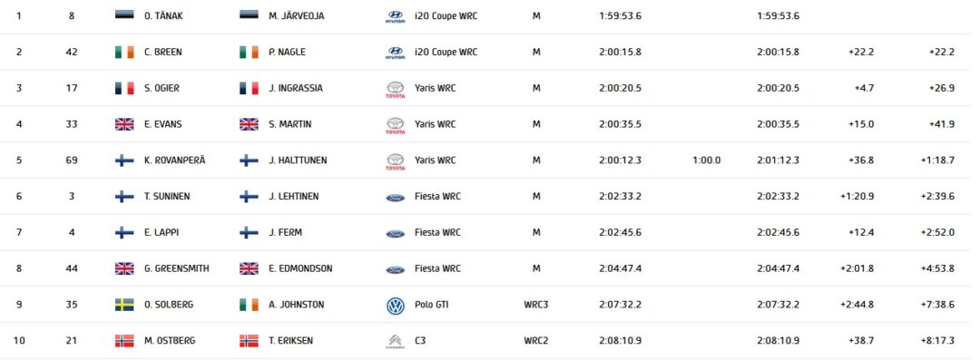Select G. Greensmith's driver entry
The width and height of the screenshot is (980, 360).
[x=176, y=268]
